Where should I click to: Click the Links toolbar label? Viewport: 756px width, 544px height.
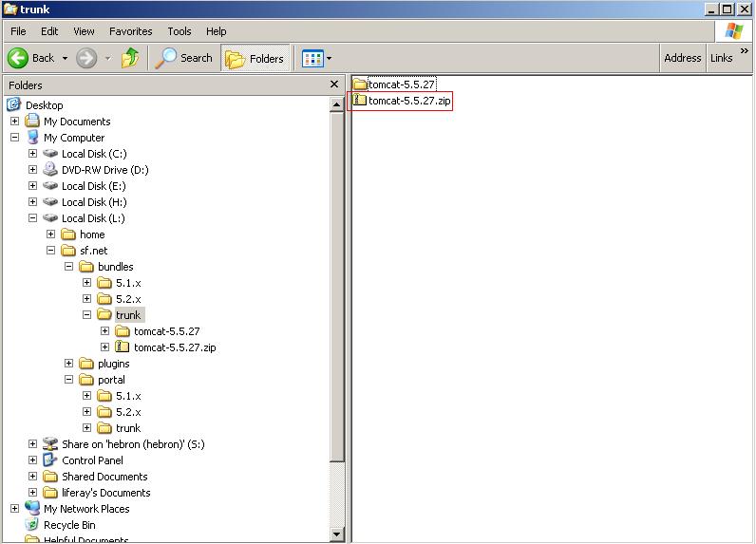[721, 58]
